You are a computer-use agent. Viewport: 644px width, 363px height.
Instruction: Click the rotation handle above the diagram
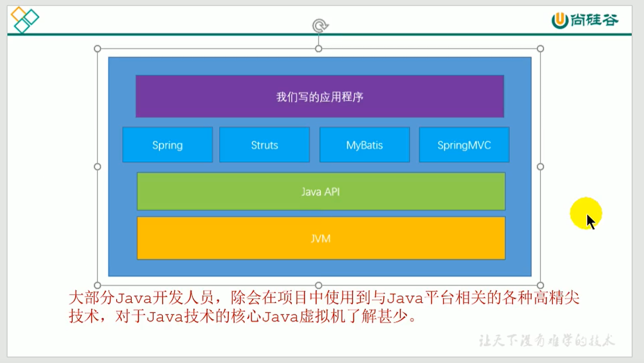tap(320, 25)
